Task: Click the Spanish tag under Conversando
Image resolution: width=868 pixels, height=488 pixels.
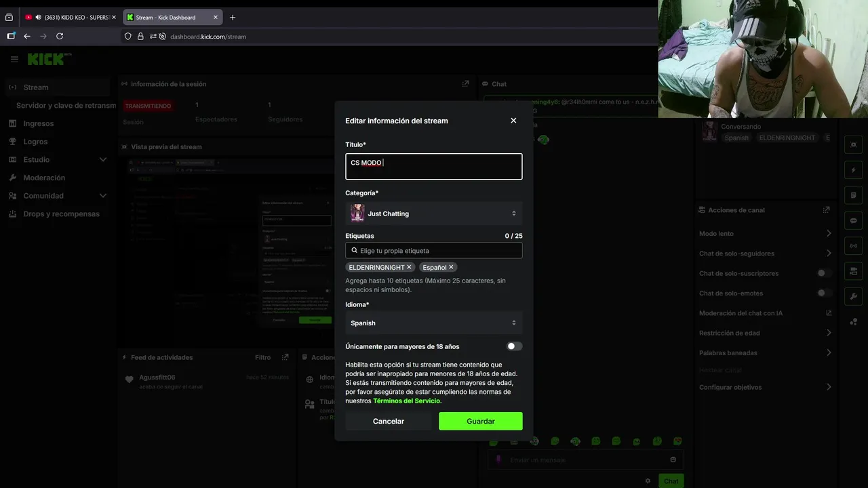Action: [x=736, y=138]
